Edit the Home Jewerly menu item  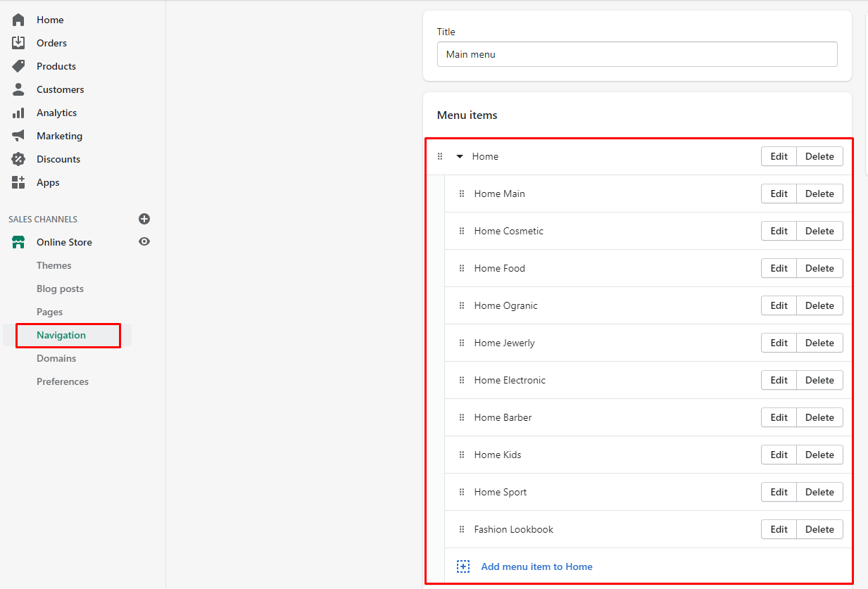[779, 343]
